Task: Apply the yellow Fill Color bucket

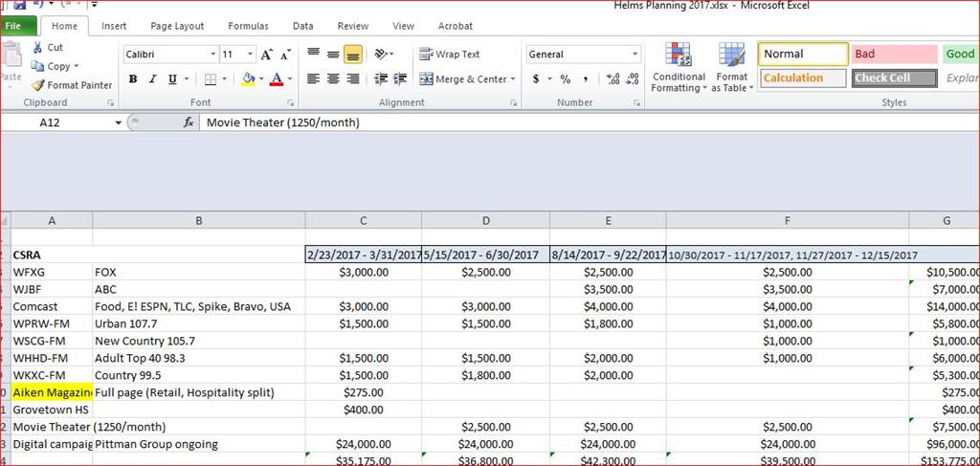Action: [248, 78]
